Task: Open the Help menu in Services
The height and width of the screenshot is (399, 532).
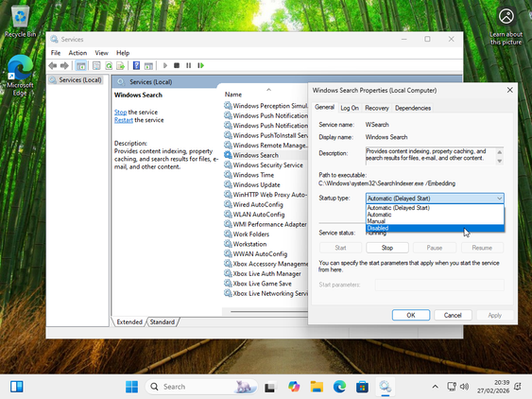Action: coord(123,53)
